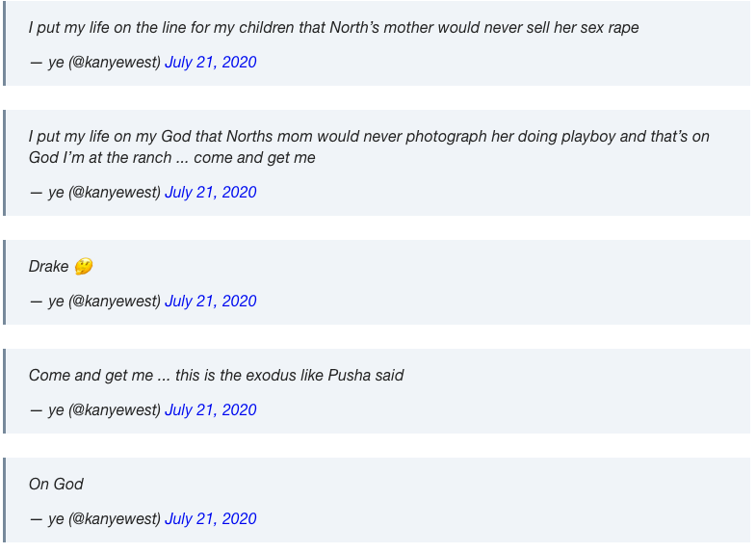Screen dimensions: 756x553
Task: Click left border bar of 'On God' quote block
Action: pos(5,500)
